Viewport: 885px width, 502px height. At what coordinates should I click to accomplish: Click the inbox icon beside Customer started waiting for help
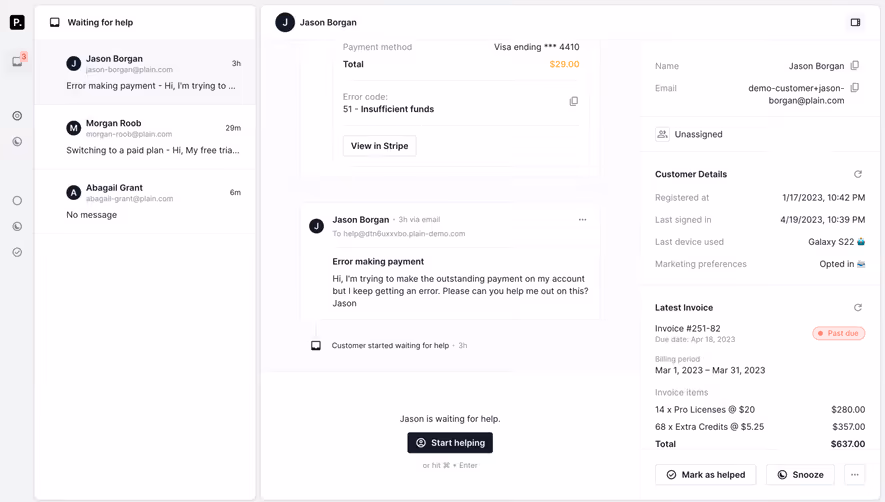(x=316, y=346)
